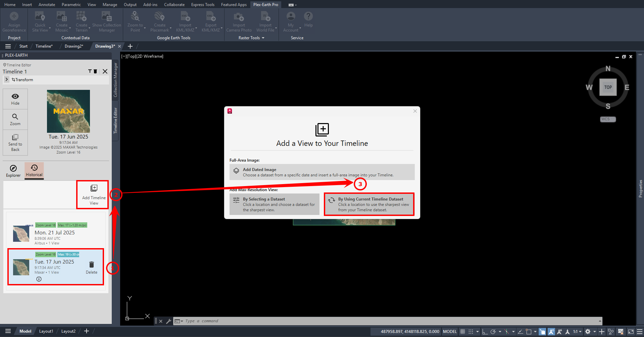Choose By Using Current Timeline Dataset
Screen dimensions: 644x337
369,204
